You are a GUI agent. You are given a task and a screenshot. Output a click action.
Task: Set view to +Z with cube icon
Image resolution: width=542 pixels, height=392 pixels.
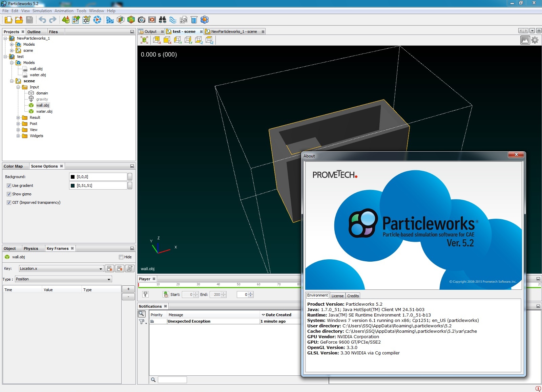pos(209,40)
